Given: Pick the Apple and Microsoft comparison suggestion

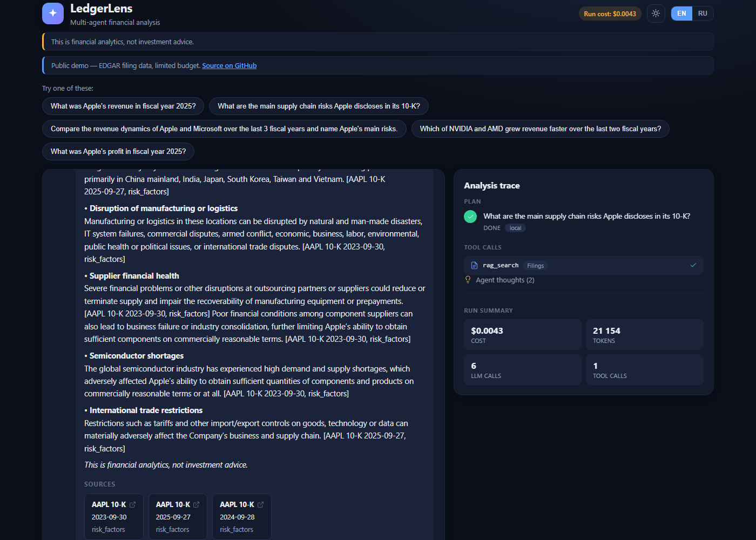Looking at the screenshot, I should point(224,129).
